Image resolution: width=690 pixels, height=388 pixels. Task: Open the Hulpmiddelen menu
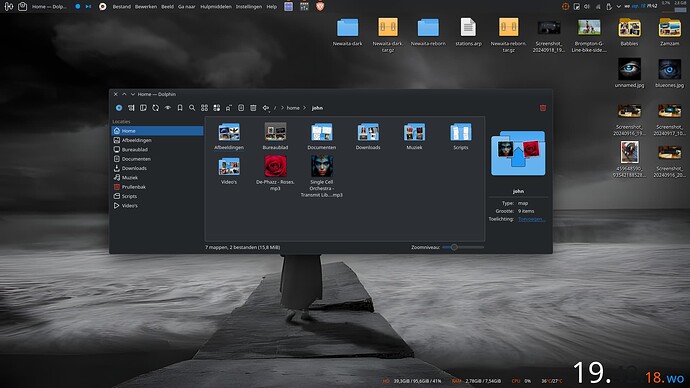click(216, 7)
